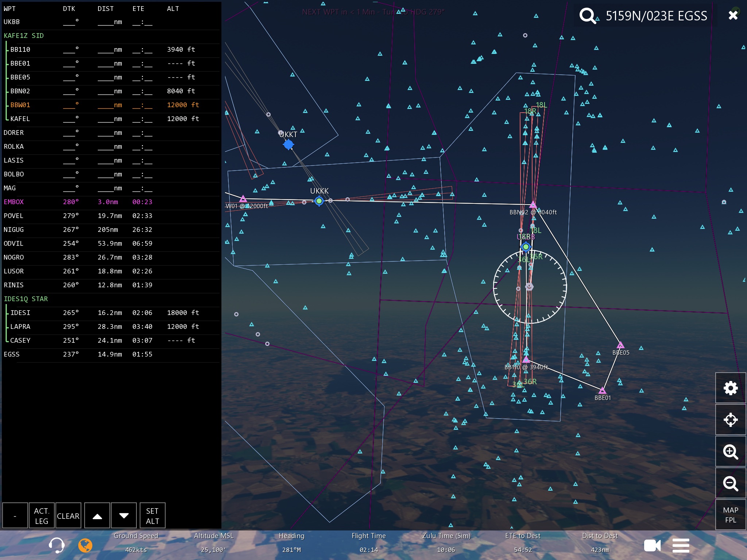Open the camera view icon
Image resolution: width=747 pixels, height=560 pixels.
(652, 545)
